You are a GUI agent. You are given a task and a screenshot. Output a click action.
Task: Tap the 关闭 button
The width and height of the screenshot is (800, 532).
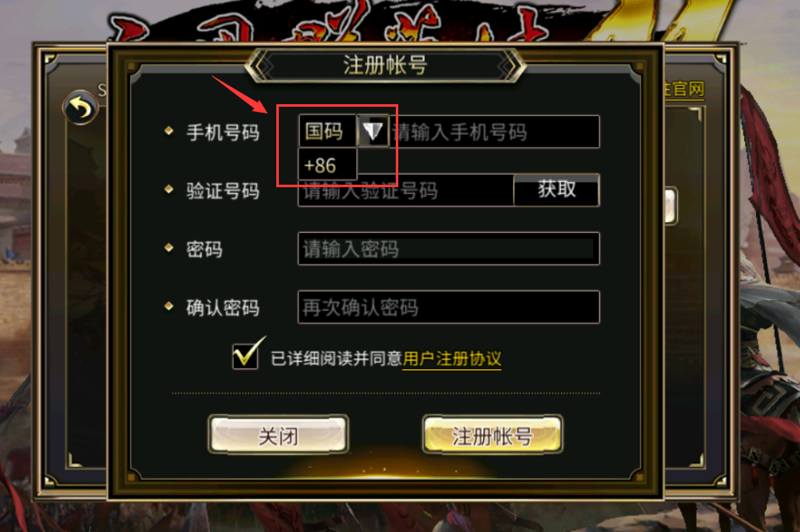279,435
